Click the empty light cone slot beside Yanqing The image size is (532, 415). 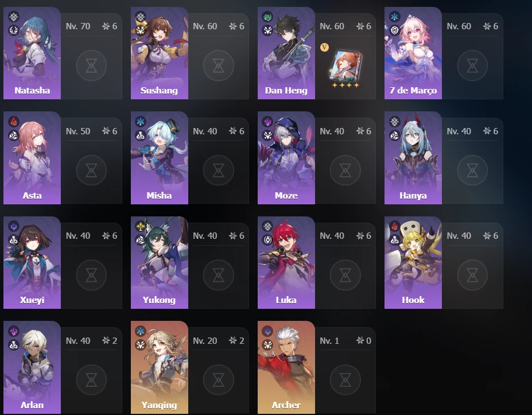[x=219, y=380]
